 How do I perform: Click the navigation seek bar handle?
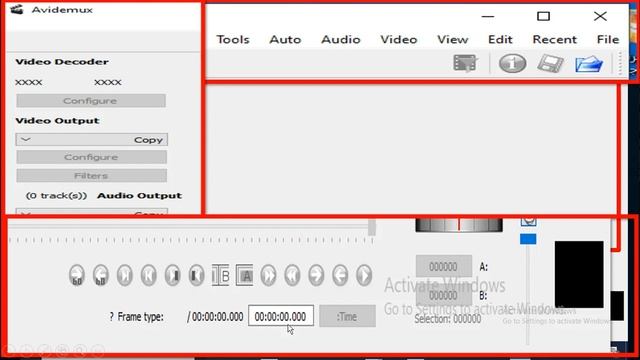371,227
